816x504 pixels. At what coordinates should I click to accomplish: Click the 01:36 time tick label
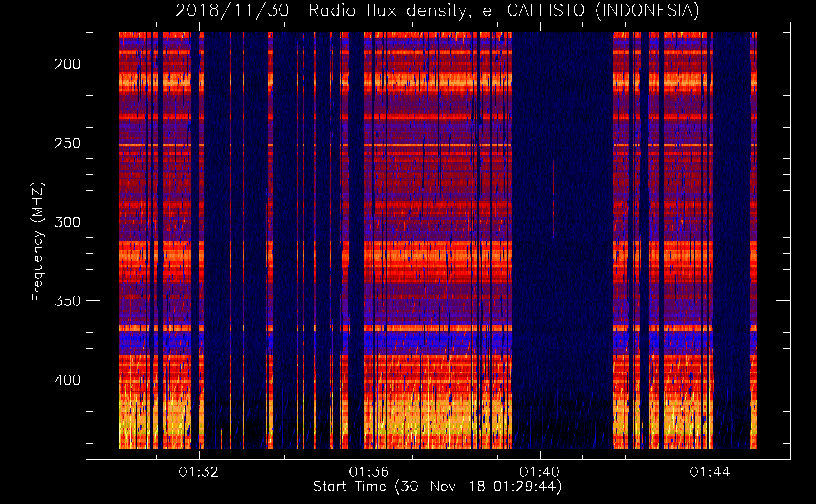369,472
